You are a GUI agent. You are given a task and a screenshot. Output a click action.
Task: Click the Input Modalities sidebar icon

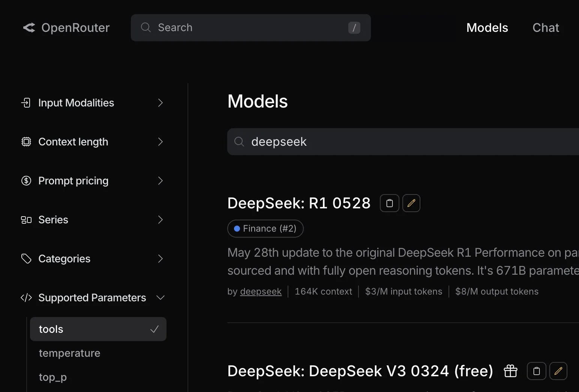[26, 103]
